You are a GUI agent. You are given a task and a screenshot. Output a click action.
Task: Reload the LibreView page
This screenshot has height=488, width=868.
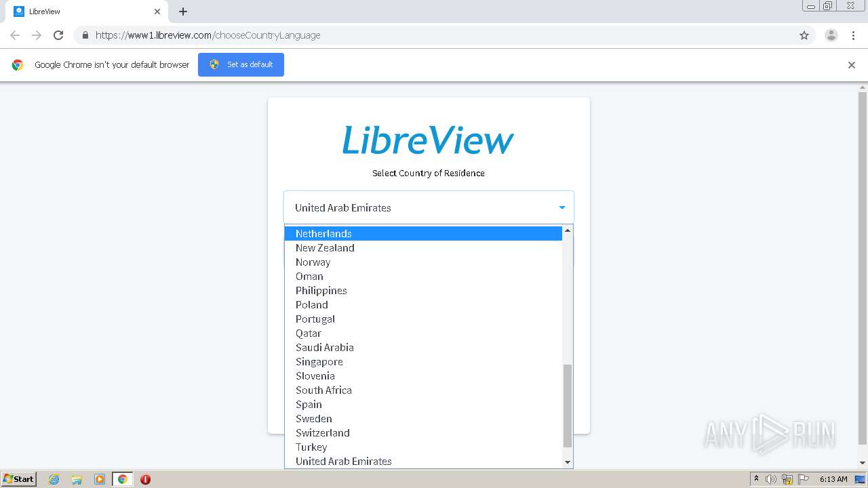click(x=58, y=35)
